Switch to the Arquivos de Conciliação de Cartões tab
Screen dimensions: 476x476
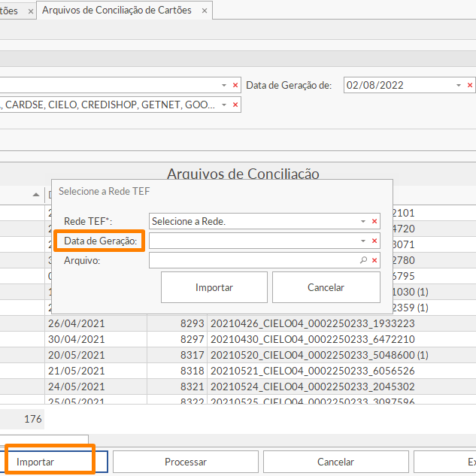pos(117,11)
